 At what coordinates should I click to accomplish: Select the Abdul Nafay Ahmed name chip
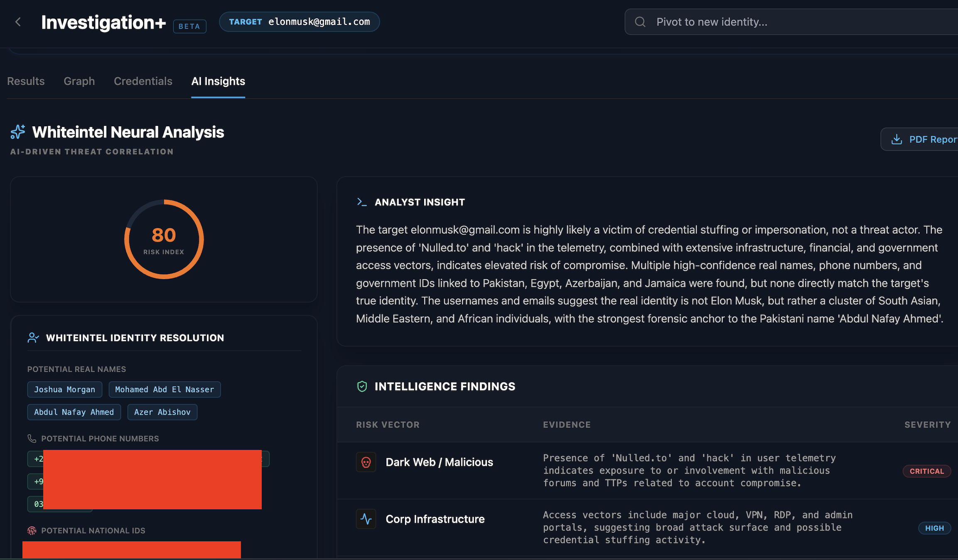coord(74,412)
